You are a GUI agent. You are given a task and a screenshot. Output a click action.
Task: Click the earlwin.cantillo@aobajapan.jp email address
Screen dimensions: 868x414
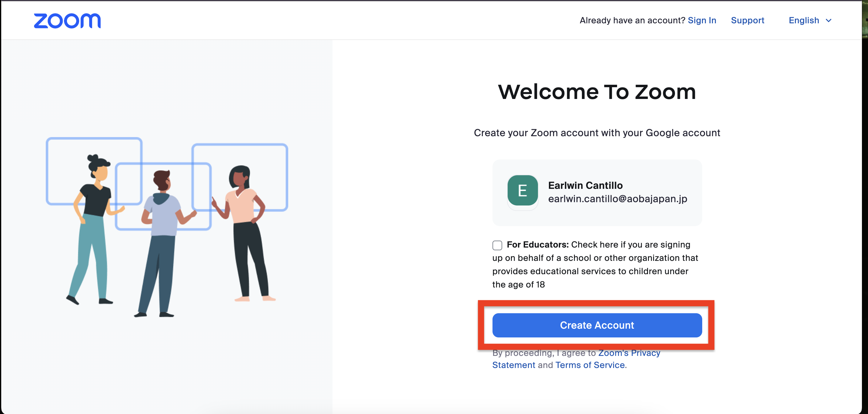tap(617, 199)
